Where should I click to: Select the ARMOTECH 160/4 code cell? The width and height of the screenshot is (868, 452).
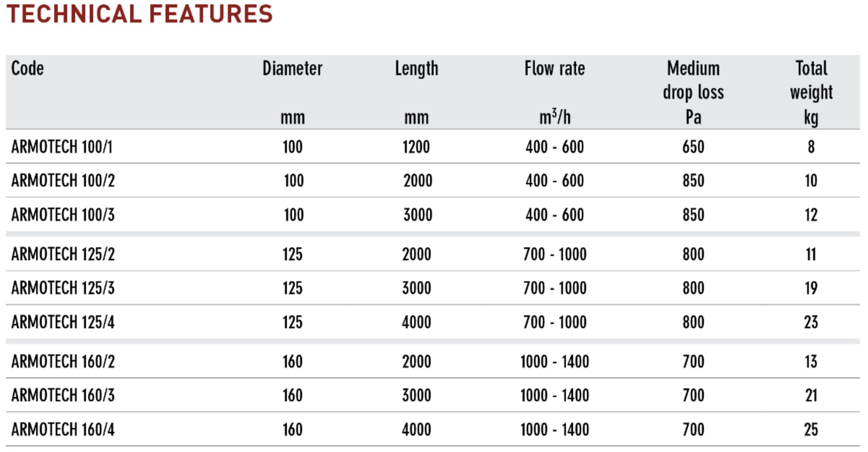pyautogui.click(x=63, y=430)
